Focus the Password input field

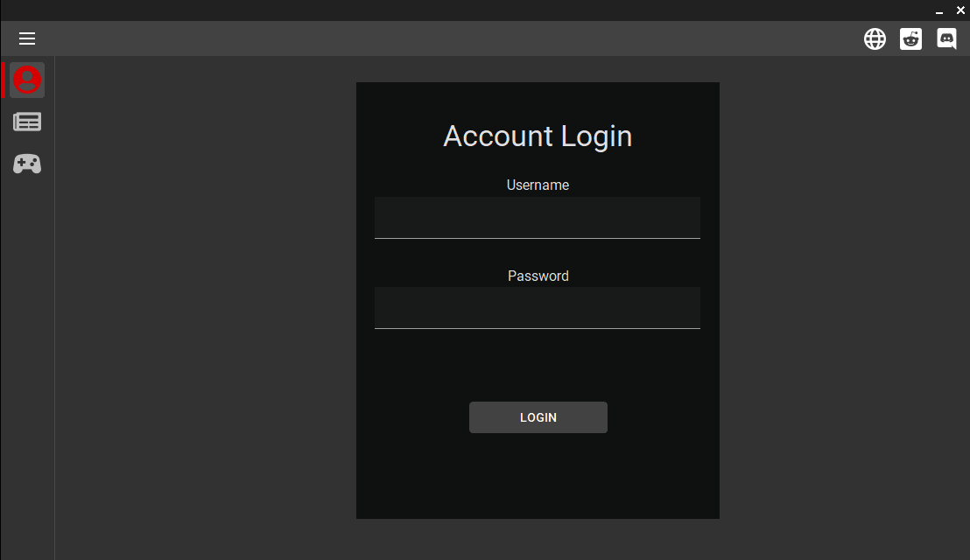537,308
